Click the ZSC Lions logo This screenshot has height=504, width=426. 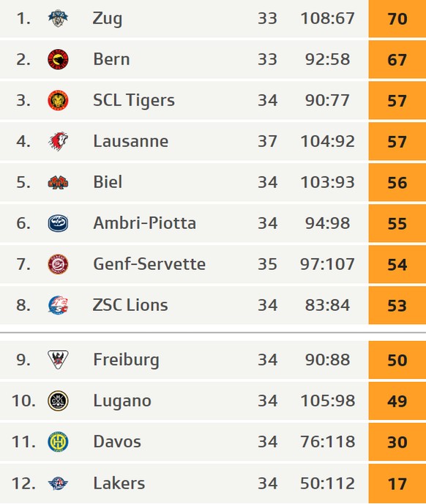click(58, 305)
